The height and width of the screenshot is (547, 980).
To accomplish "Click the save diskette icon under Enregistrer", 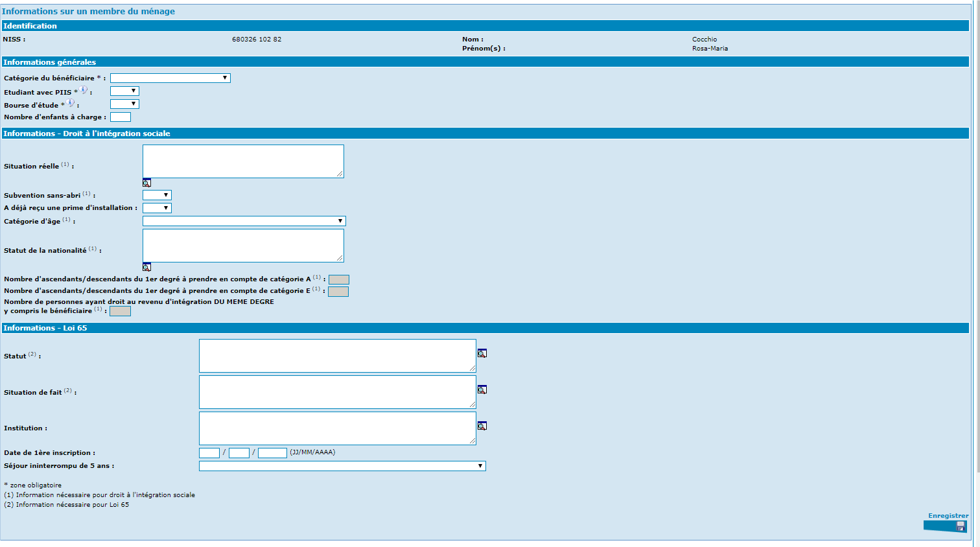I will pos(961,526).
